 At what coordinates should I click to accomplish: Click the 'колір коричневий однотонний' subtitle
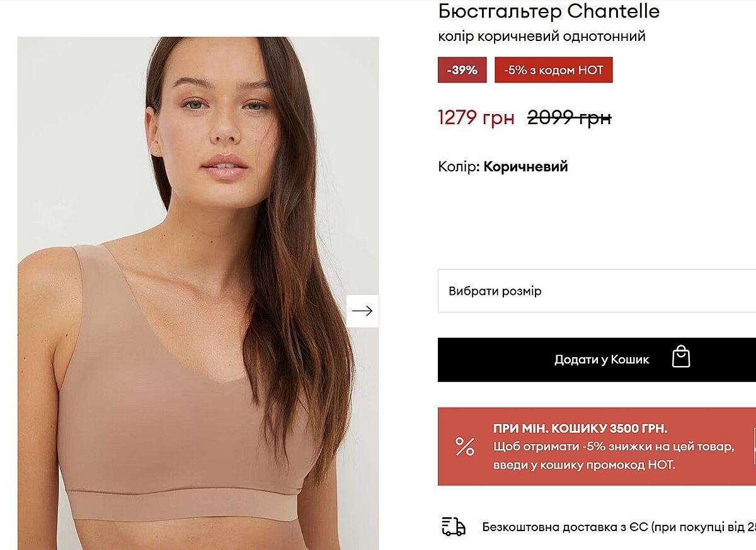[542, 37]
